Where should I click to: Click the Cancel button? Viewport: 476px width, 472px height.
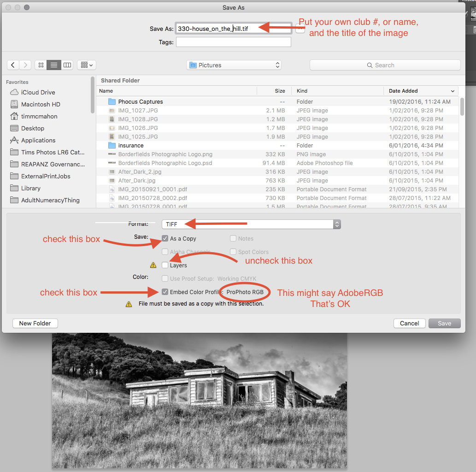pos(409,323)
